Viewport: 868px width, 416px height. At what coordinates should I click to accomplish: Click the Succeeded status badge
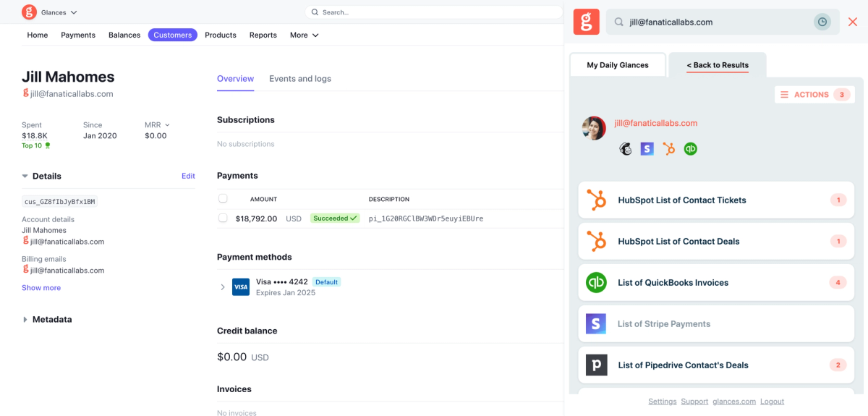coord(335,218)
